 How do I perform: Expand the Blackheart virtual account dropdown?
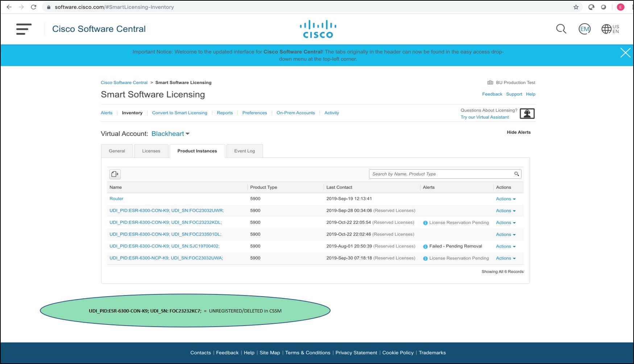click(x=170, y=134)
